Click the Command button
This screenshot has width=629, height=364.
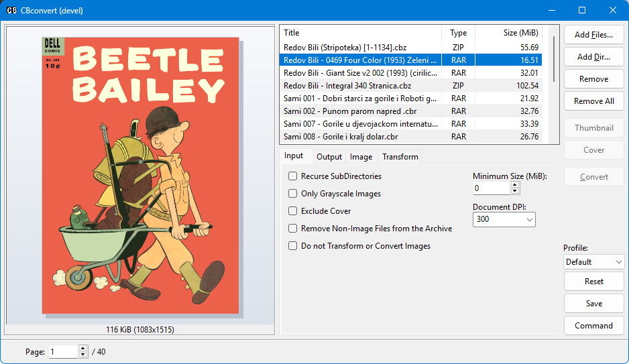pyautogui.click(x=593, y=326)
